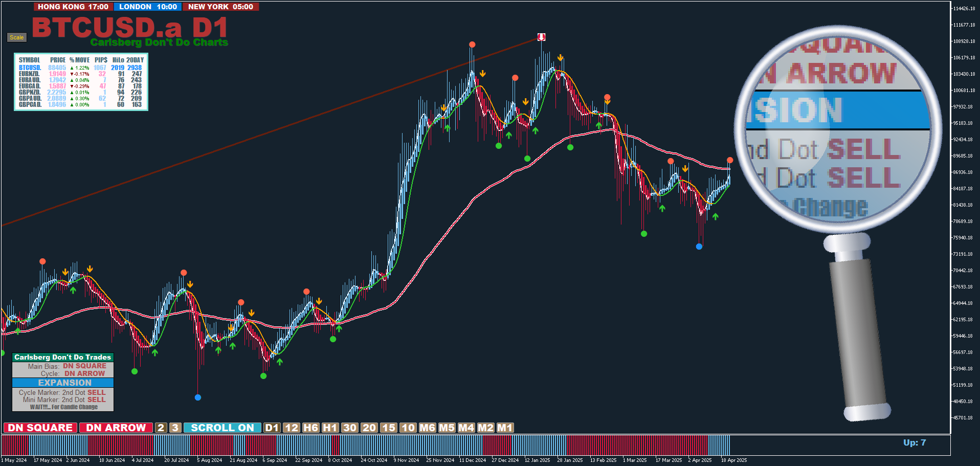Viewport: 980px width, 466px height.
Task: Select EURNZD. row in symbol table
Action: (80, 74)
